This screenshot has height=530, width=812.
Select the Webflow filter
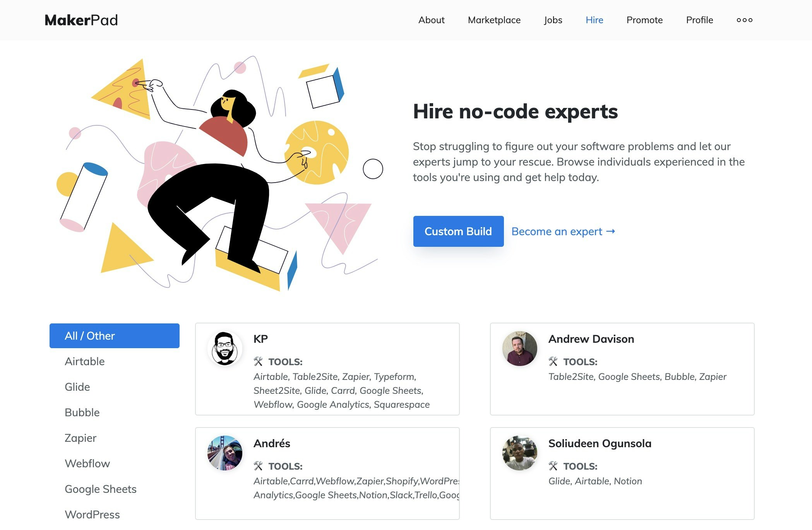[87, 463]
